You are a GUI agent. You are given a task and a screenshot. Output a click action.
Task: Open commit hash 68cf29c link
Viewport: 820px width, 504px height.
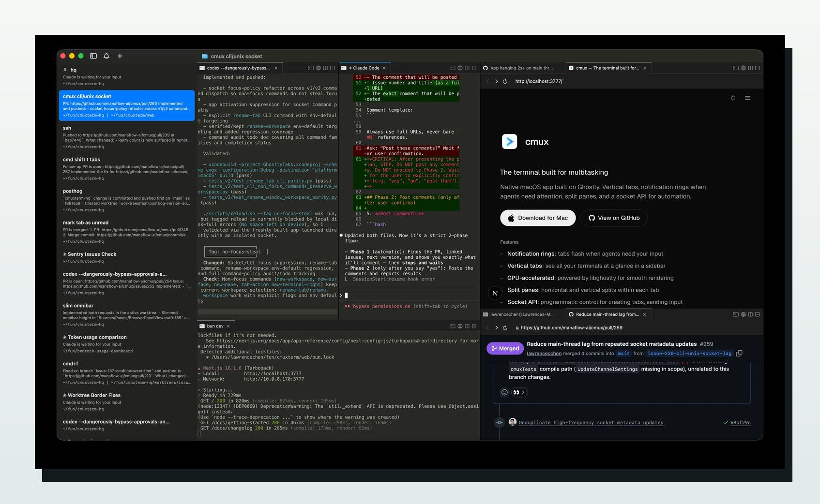pos(741,423)
